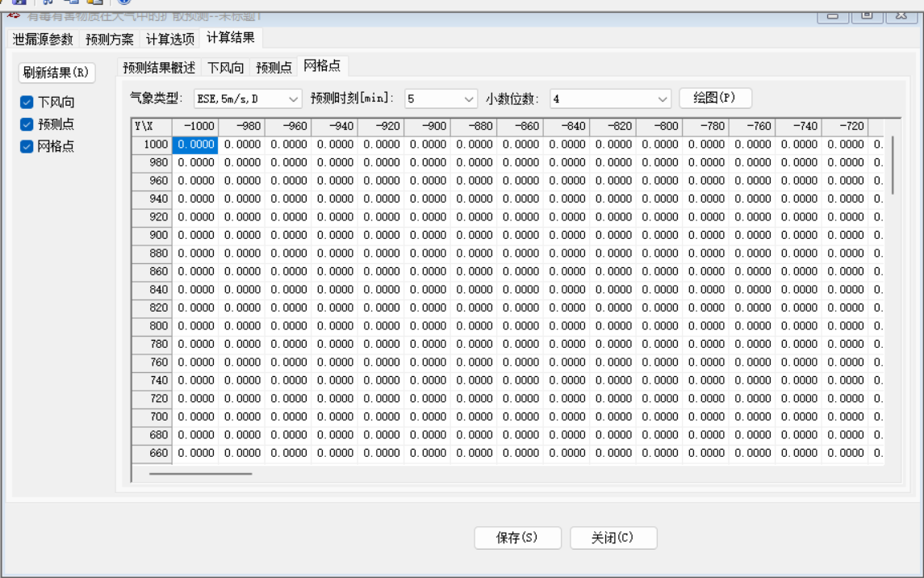Select the -860 column header
Screen dimensions: 924x578
click(521, 127)
